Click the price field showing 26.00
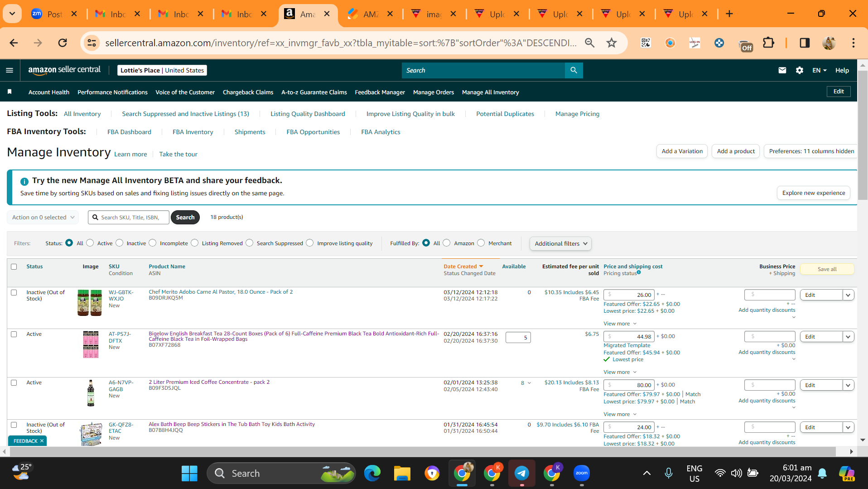Screen dimensions: 868x489 [x=629, y=295]
